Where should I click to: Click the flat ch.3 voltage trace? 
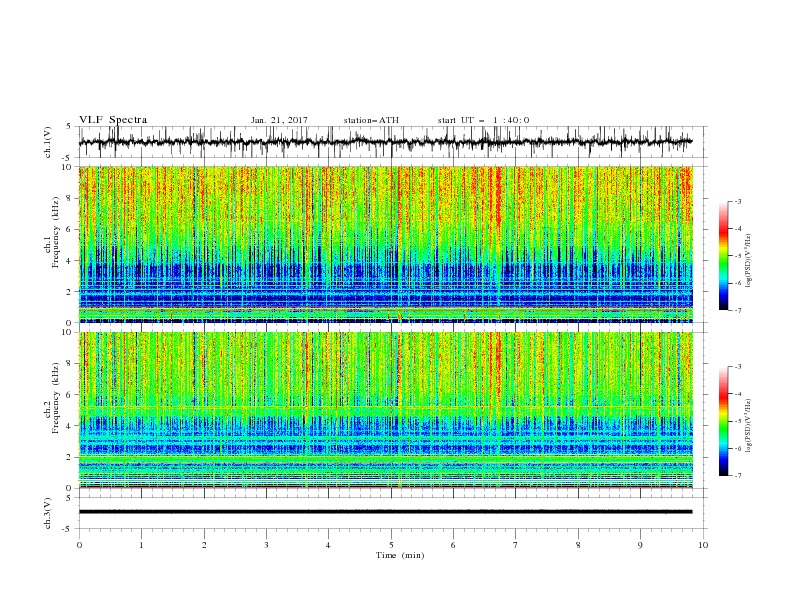pyautogui.click(x=385, y=512)
